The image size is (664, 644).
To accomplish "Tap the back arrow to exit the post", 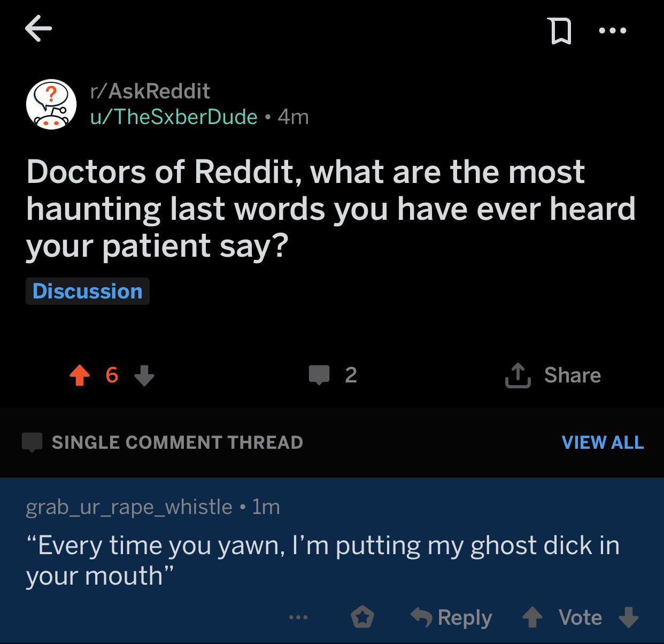I will click(x=38, y=28).
